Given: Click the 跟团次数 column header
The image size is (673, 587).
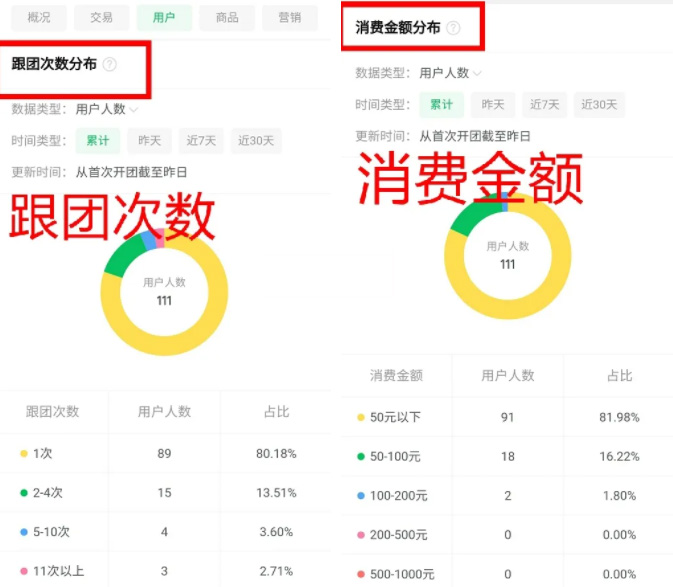Looking at the screenshot, I should tap(53, 412).
